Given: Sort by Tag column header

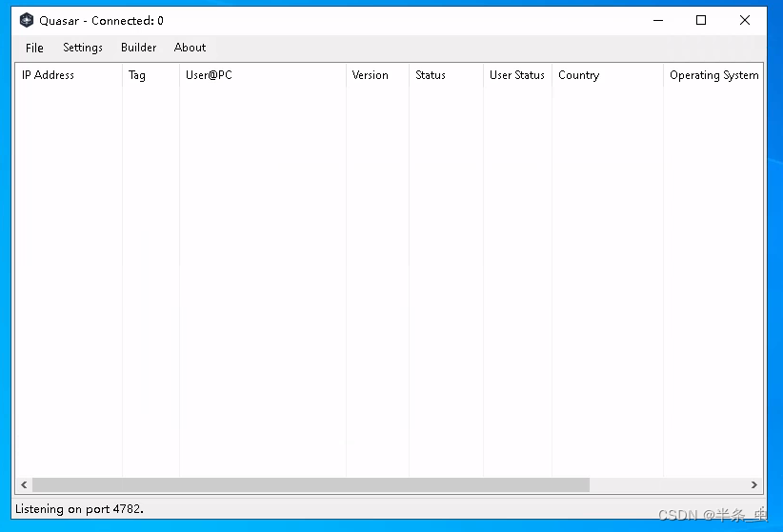Looking at the screenshot, I should point(151,75).
